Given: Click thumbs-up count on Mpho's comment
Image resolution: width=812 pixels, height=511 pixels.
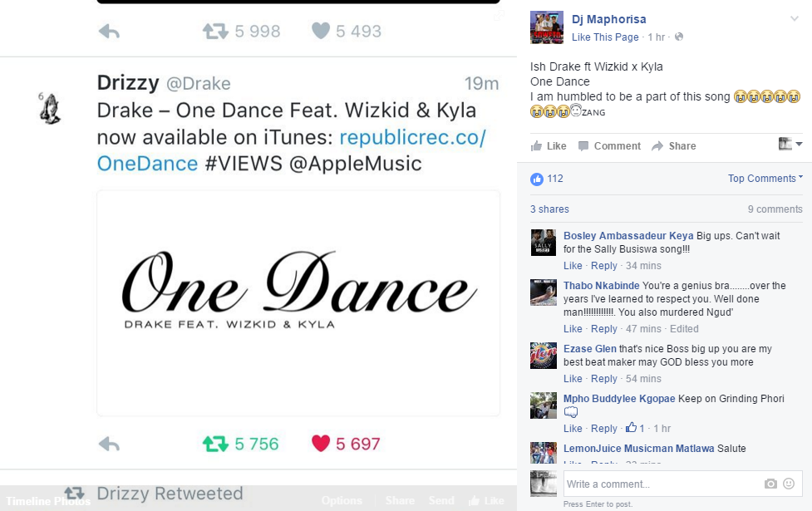Looking at the screenshot, I should (635, 428).
